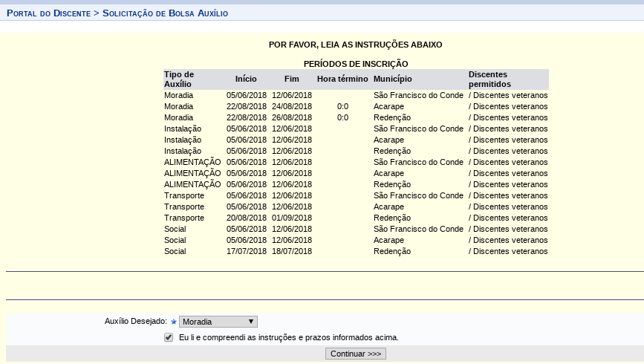Viewport: 644px width, 364px height.
Task: Click the 'Tipo de Auxílio' column header
Action: tap(179, 79)
